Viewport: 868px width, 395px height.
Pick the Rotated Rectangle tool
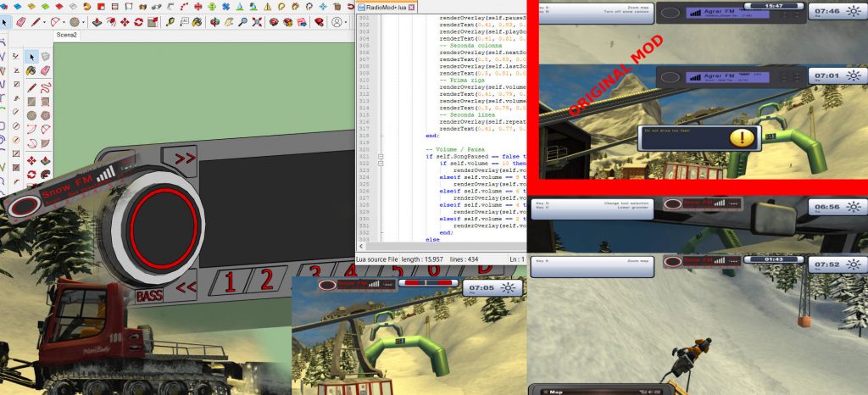tap(46, 102)
